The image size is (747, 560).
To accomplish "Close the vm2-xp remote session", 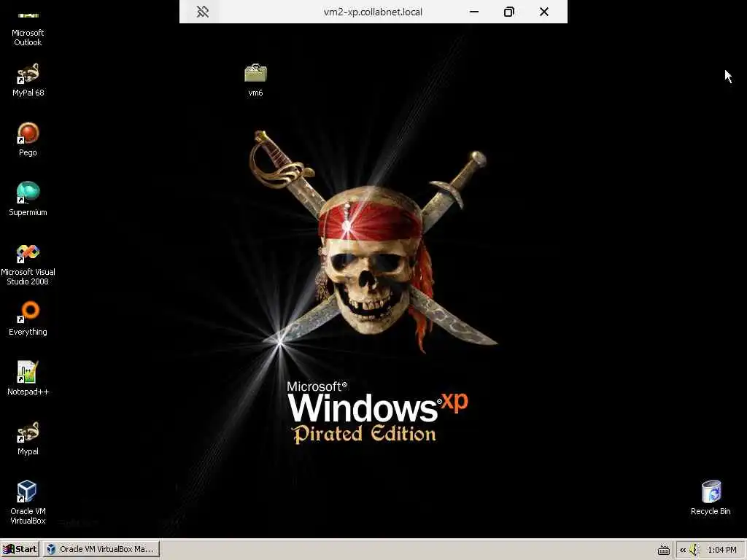I will pos(544,12).
